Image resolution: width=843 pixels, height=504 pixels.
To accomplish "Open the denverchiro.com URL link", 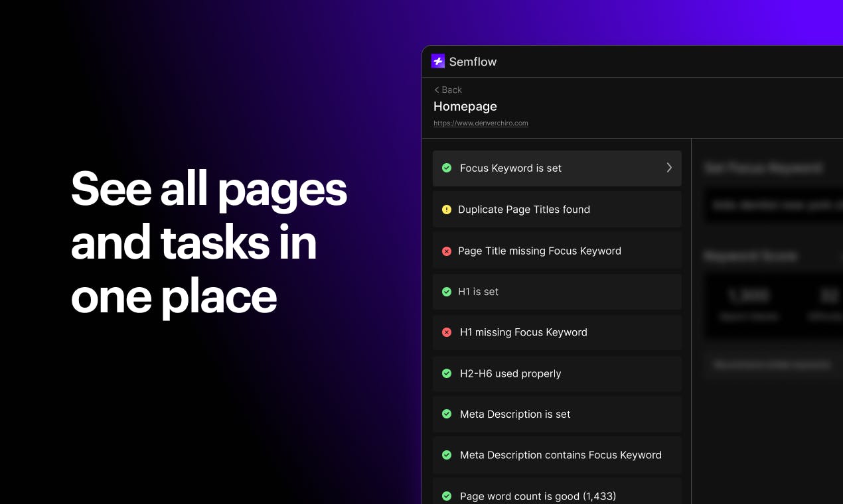I will (x=481, y=123).
